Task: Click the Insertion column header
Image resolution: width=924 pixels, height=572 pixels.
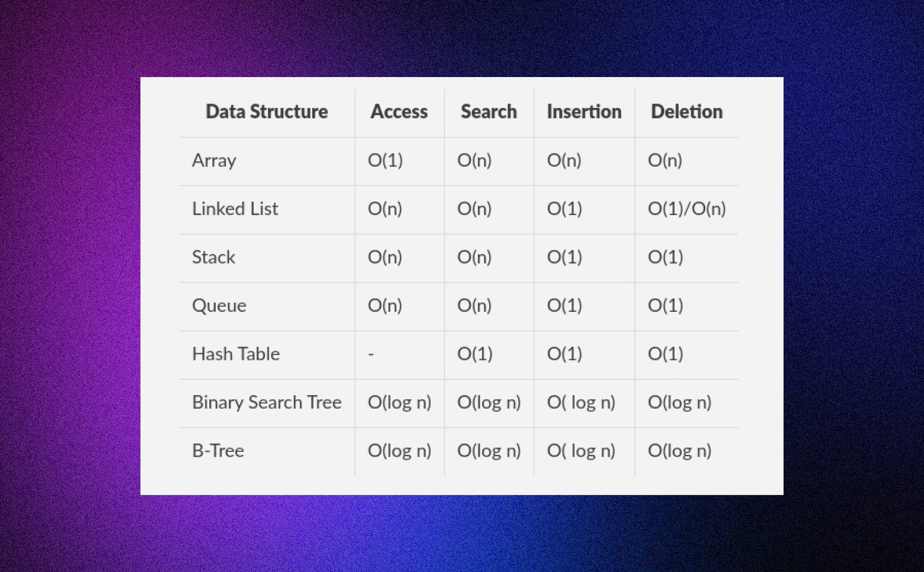Action: pos(584,112)
